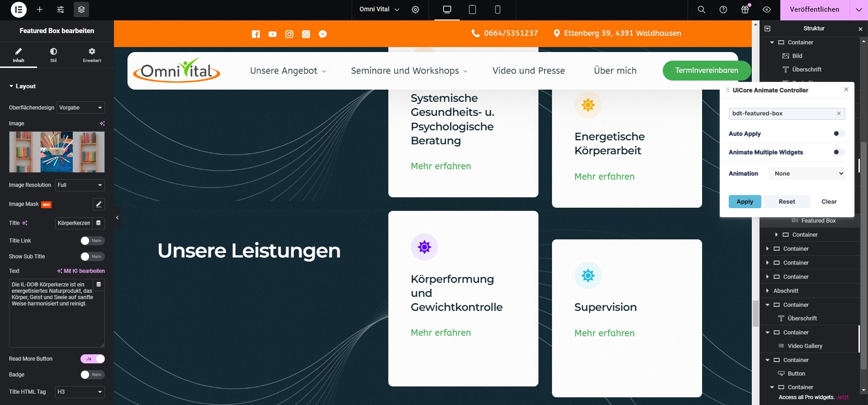Click the Apply button
868x405 pixels.
745,201
